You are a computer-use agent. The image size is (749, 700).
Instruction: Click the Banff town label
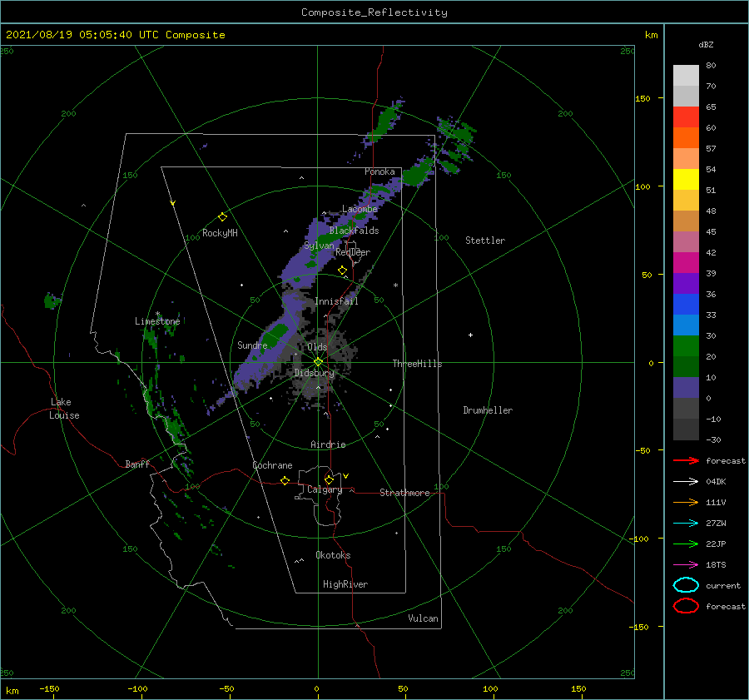tap(137, 464)
